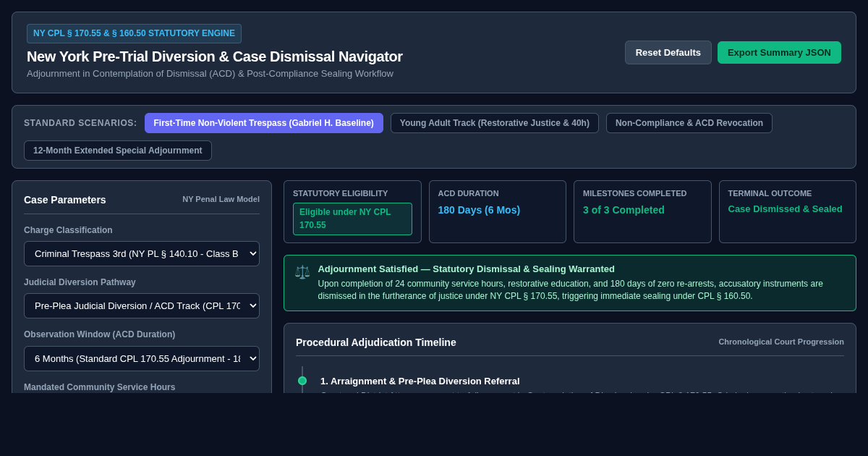Click the Reset Defaults button
868x456 pixels.
(x=668, y=52)
